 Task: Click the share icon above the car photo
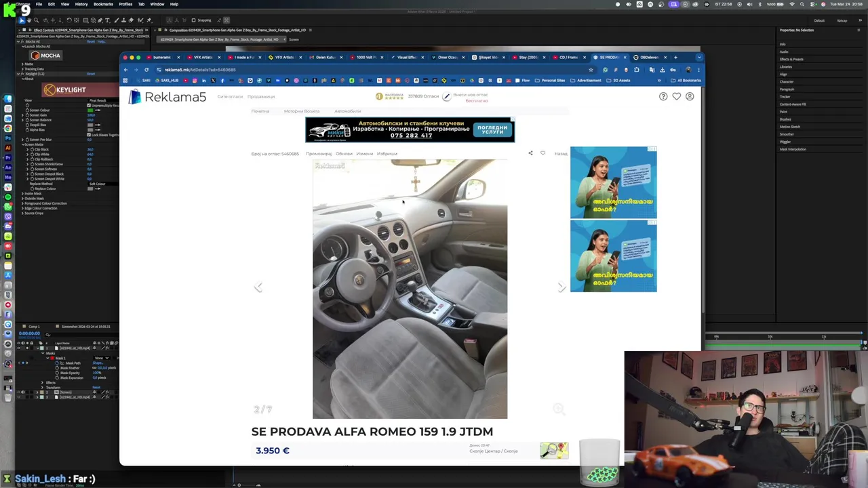(x=530, y=153)
